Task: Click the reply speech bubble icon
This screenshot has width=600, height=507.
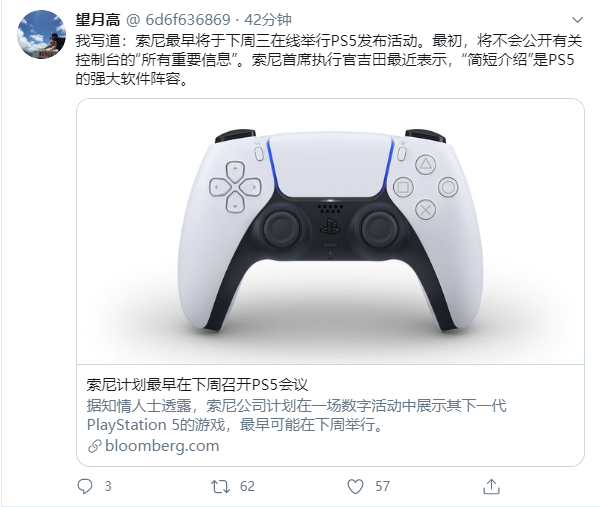Action: coord(85,486)
